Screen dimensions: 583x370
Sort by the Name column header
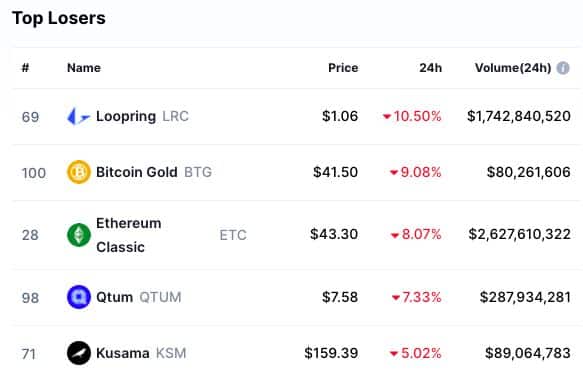84,68
